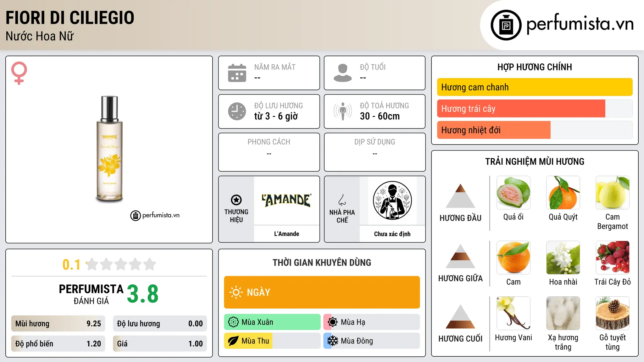
Task: Click the Cam Bergamot image
Action: click(613, 193)
